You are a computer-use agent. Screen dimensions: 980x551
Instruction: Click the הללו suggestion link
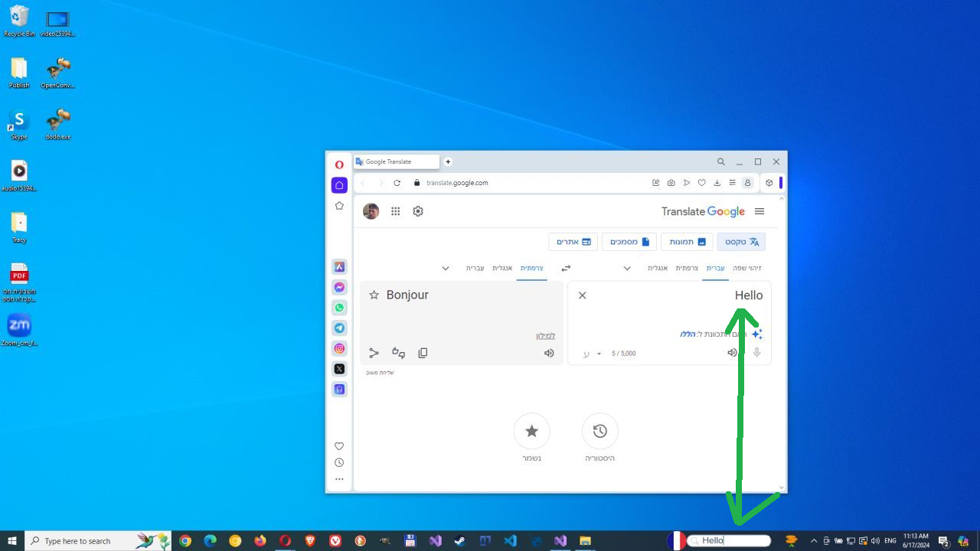[688, 334]
